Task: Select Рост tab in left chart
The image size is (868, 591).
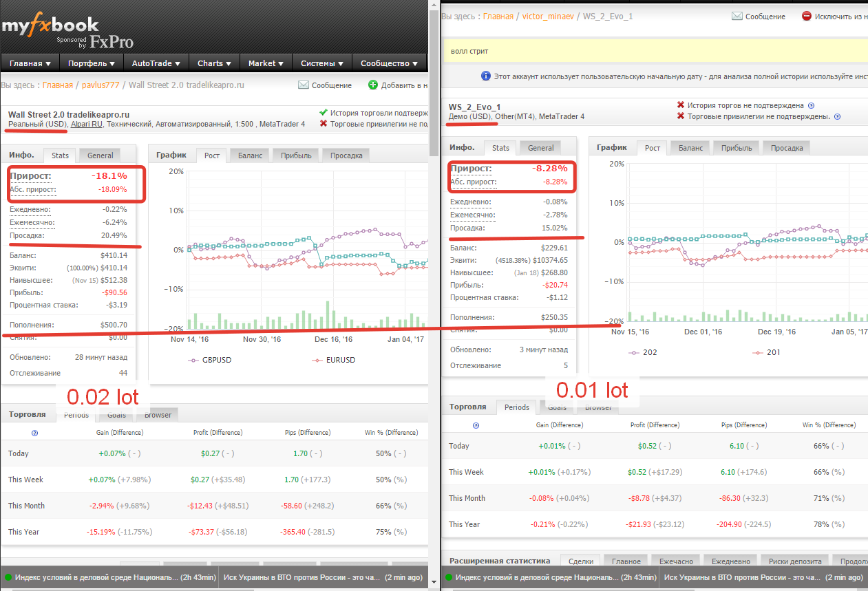Action: point(212,155)
